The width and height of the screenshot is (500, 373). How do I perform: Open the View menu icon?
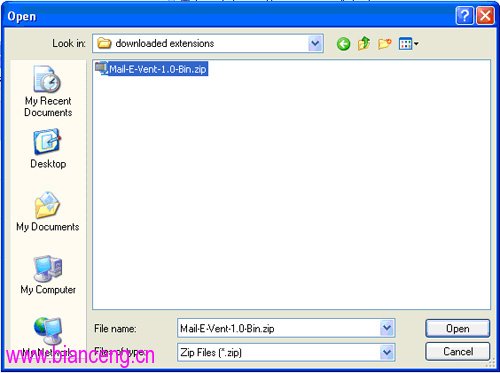[409, 44]
